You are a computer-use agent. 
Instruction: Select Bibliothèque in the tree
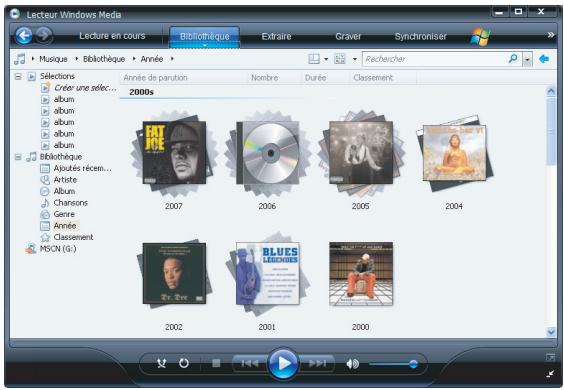[61, 157]
